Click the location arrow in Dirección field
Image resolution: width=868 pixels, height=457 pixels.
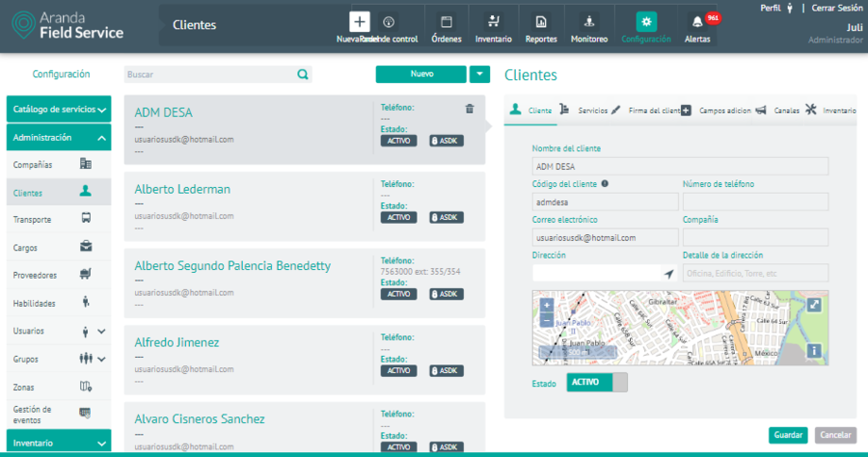coord(668,275)
